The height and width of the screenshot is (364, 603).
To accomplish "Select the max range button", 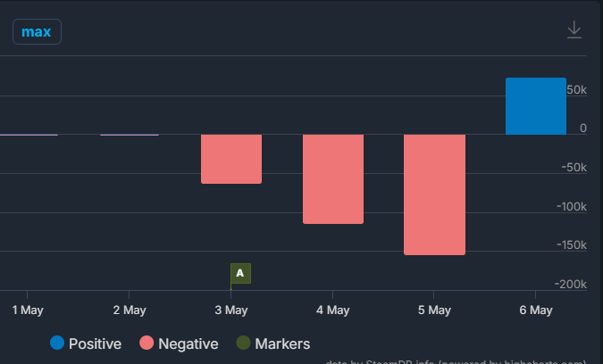I will click(x=37, y=32).
